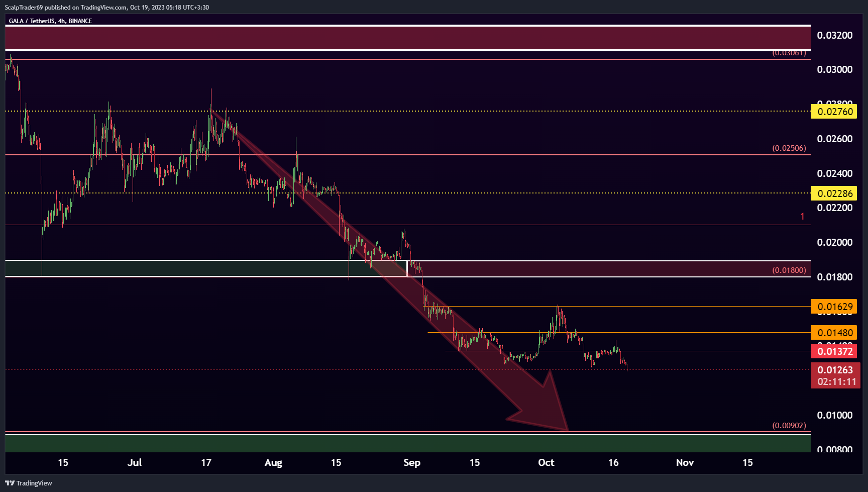Image resolution: width=868 pixels, height=492 pixels.
Task: Click the Oct date on time axis
Action: click(546, 462)
